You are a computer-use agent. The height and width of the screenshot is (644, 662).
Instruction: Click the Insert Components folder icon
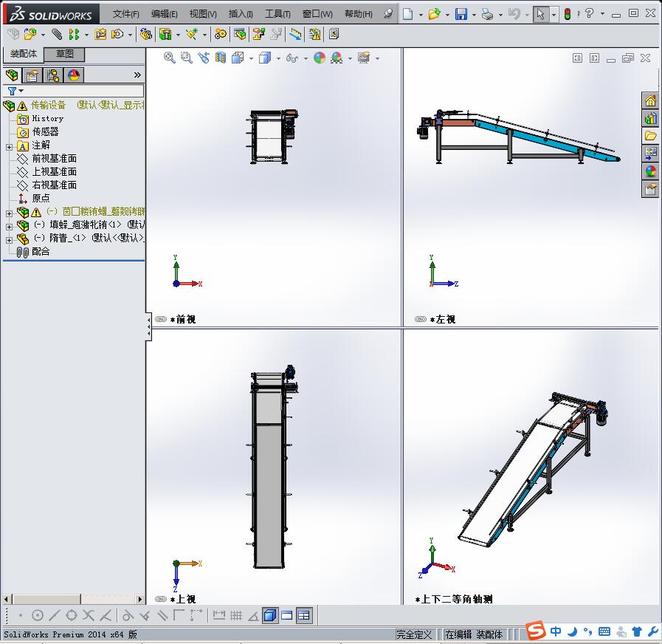point(30,34)
